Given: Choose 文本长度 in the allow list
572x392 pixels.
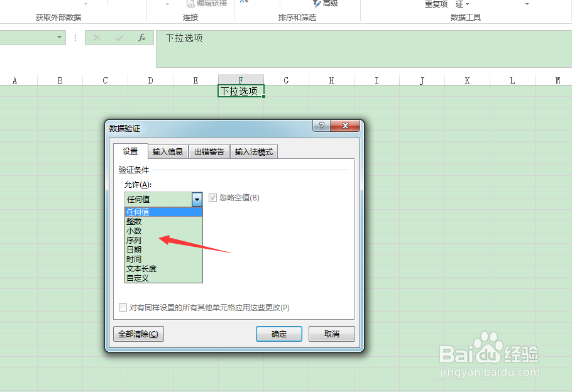Looking at the screenshot, I should 163,269.
